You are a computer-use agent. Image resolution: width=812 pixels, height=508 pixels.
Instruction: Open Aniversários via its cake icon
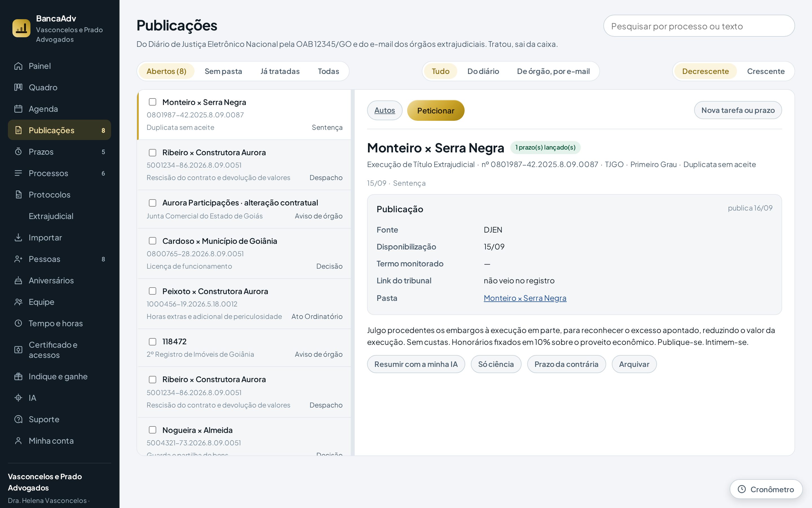pyautogui.click(x=18, y=281)
